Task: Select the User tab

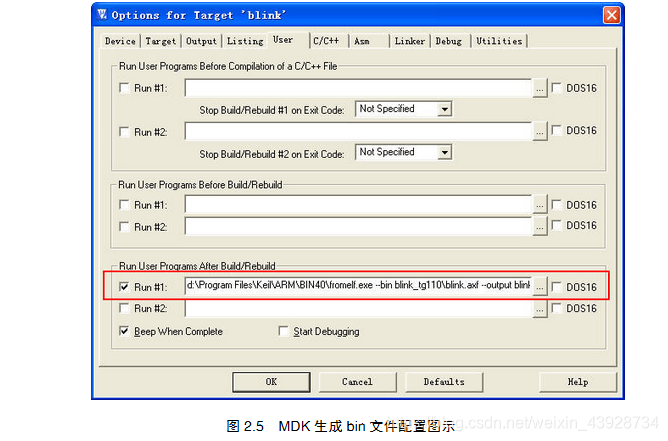Action: tap(288, 40)
